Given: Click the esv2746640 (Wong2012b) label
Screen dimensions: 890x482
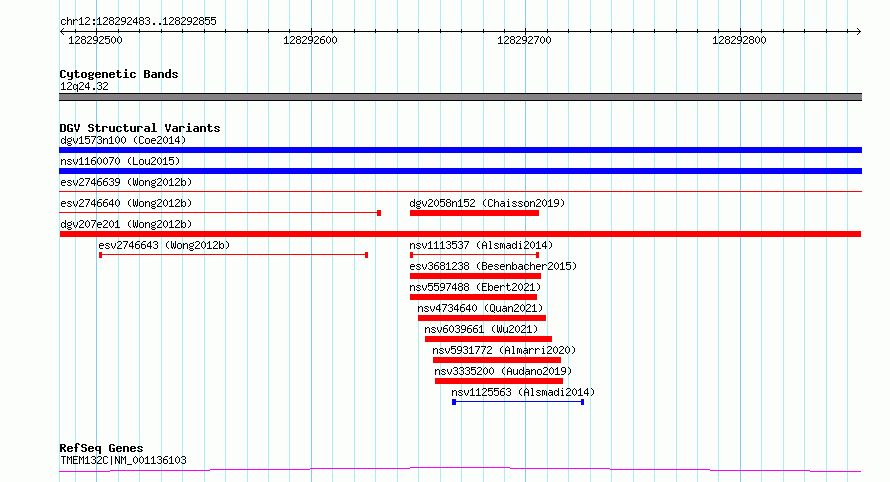Looking at the screenshot, I should 126,203.
